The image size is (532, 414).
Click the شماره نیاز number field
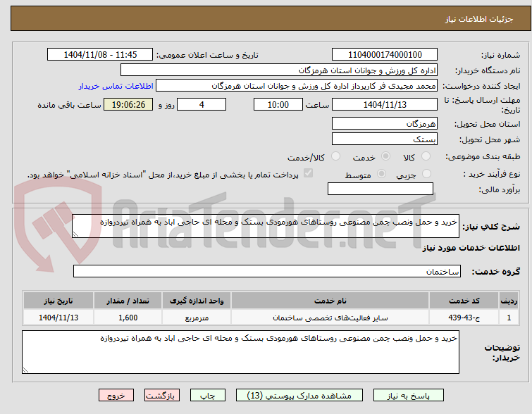385,55
